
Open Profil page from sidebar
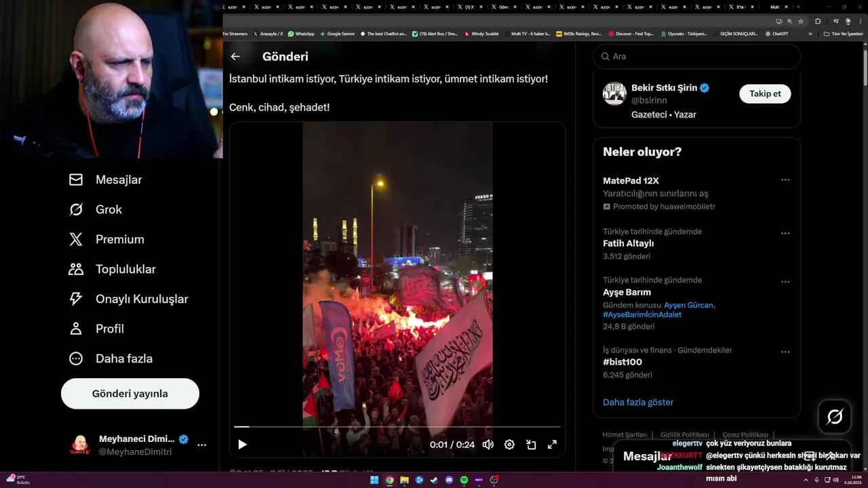(96, 329)
